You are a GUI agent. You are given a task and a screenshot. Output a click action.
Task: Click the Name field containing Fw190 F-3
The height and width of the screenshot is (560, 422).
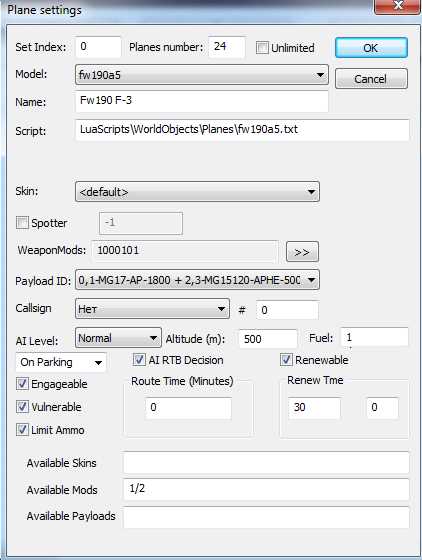[x=202, y=101]
